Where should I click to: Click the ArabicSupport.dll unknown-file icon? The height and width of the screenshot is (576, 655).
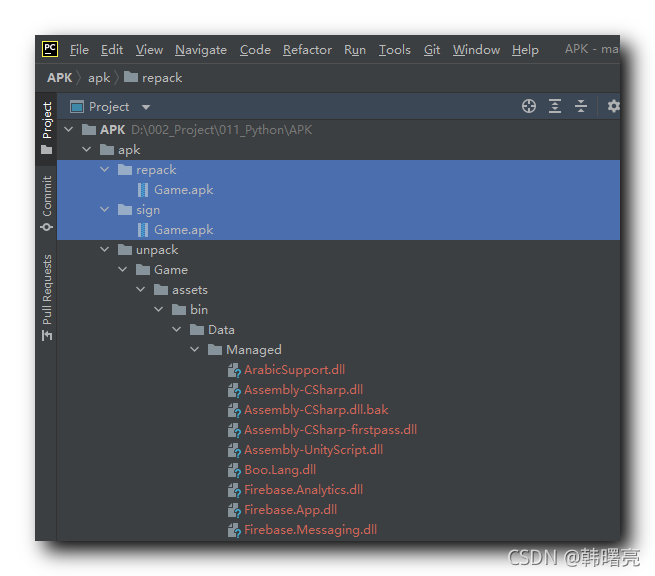(234, 370)
